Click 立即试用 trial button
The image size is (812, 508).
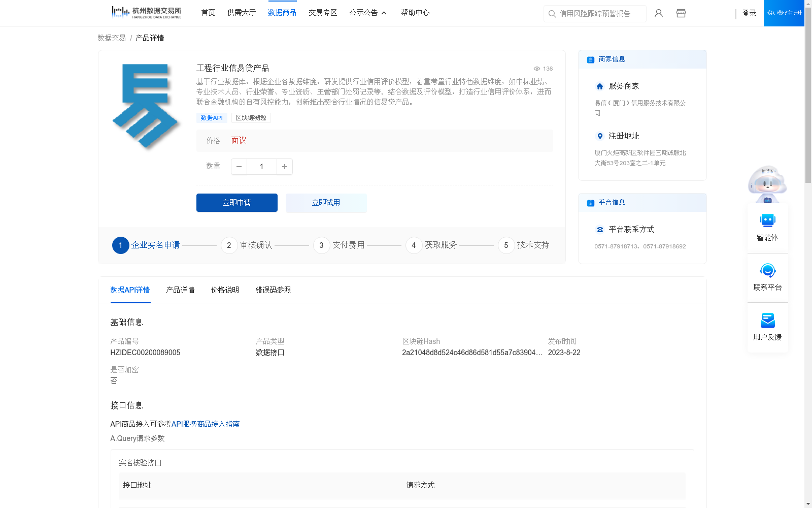click(326, 203)
